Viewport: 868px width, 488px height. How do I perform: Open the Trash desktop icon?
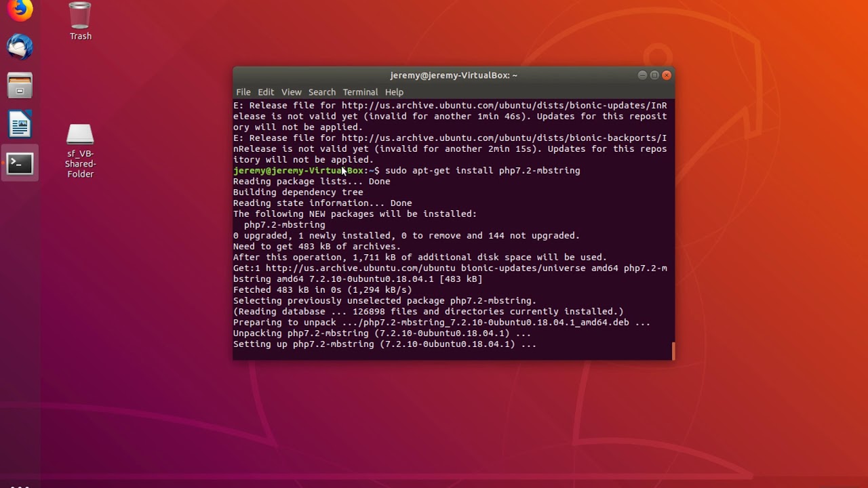[x=80, y=21]
